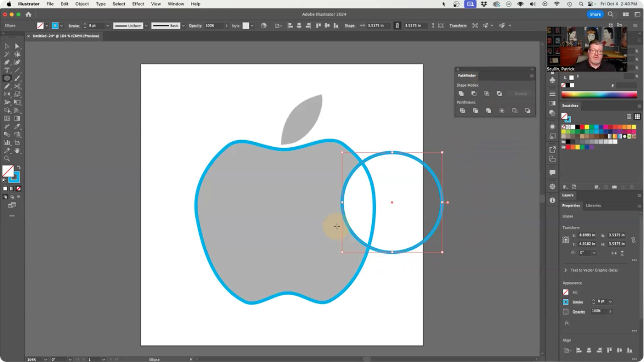Viewport: 644px width, 362px height.
Task: Click the black swatch in Swatches
Action: [x=577, y=127]
